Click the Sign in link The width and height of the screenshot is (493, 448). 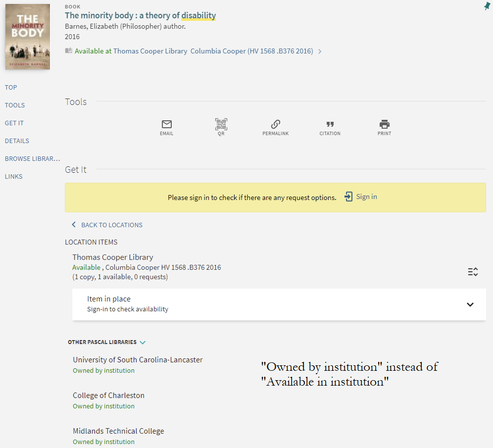(x=366, y=197)
